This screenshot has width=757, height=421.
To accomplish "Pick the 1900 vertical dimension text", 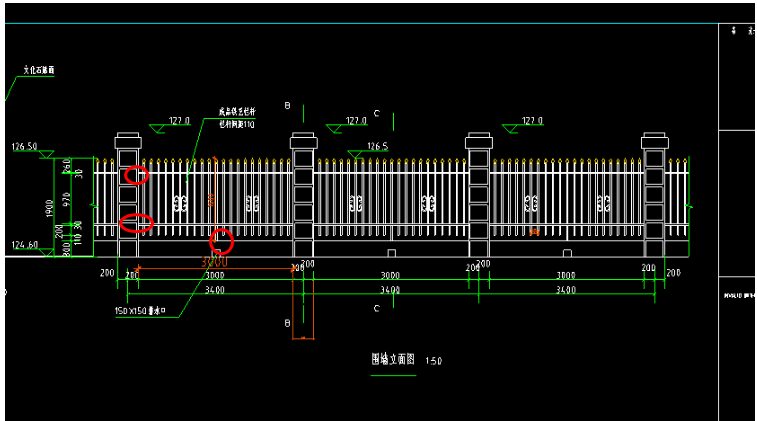I will pyautogui.click(x=49, y=208).
